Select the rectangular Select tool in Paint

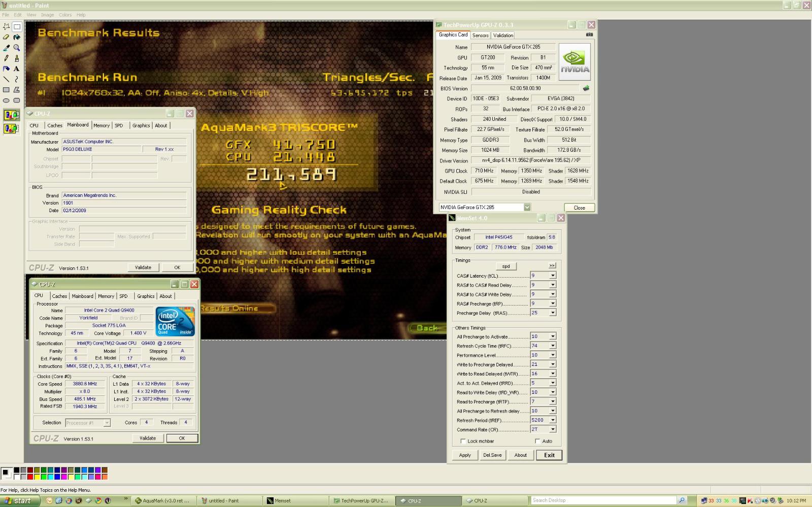click(17, 26)
